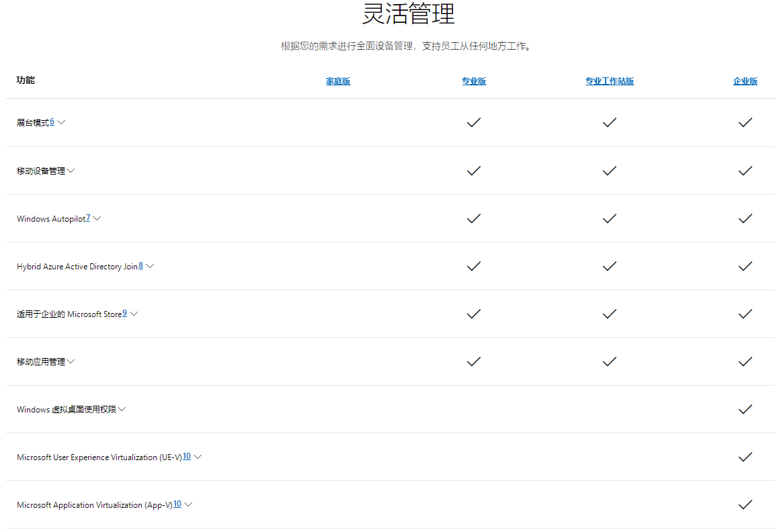The image size is (775, 532).
Task: Expand the 展台模式 row chevron
Action: click(x=61, y=122)
